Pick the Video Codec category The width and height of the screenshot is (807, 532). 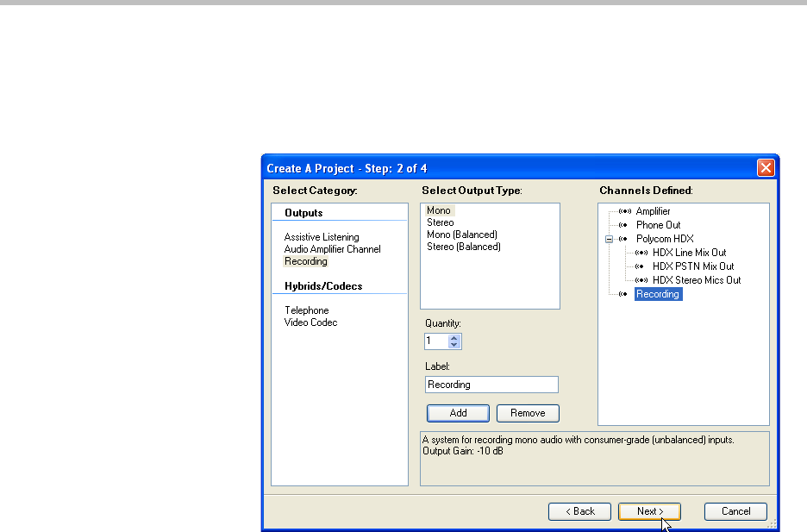click(x=310, y=322)
